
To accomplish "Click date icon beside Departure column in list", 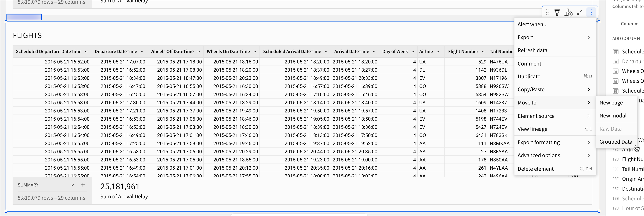I will (x=616, y=61).
